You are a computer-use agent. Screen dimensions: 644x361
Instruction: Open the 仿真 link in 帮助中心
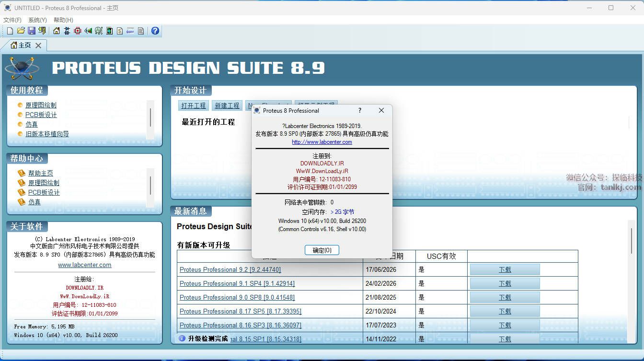click(34, 202)
